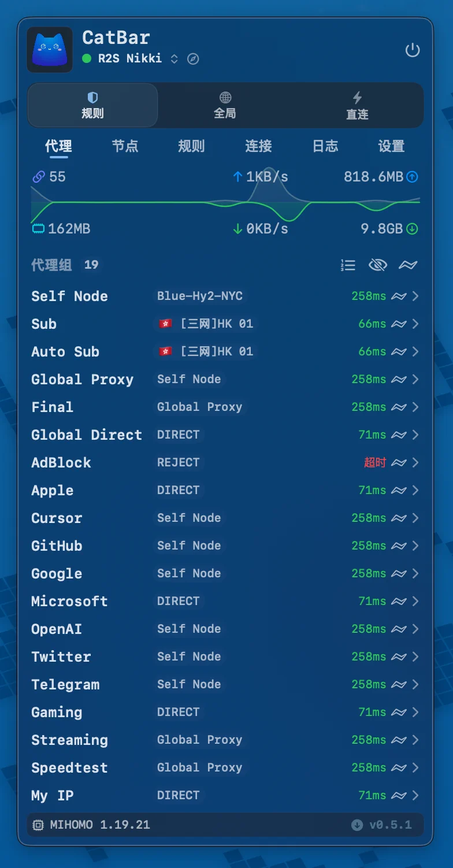453x868 pixels.
Task: Click the power icon next to CatBar
Action: (412, 50)
